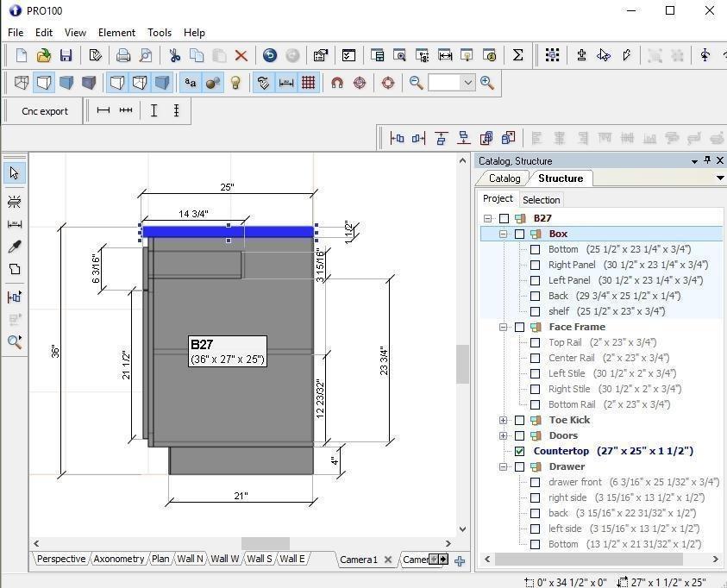Expand the Toe Kick tree node

click(x=504, y=420)
